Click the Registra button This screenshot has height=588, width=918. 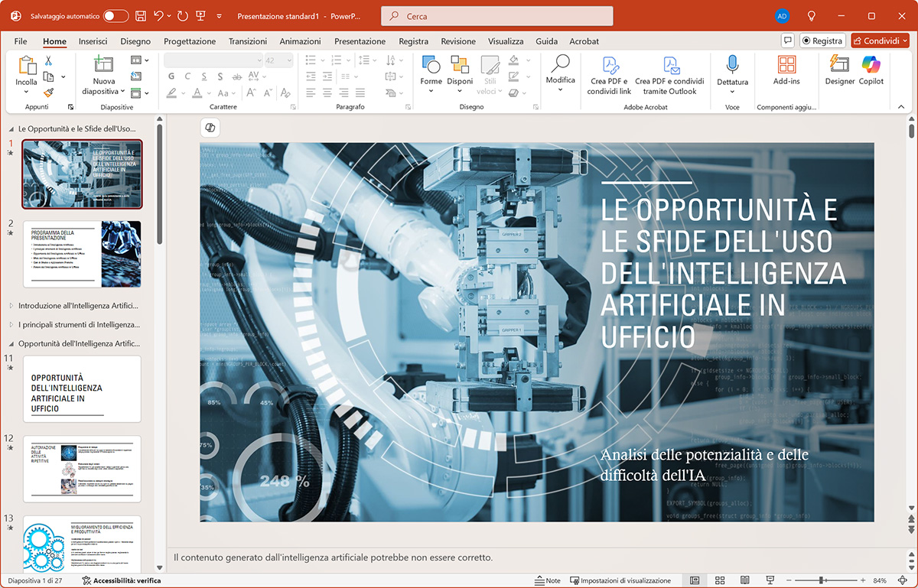pos(822,41)
